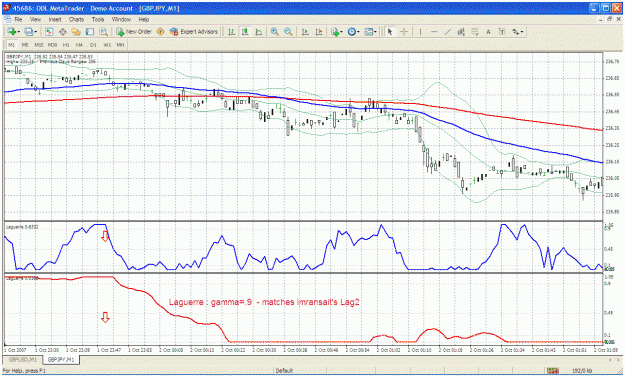Select the Trendline drawing tool
Viewport: 625px width, 377px height.
(x=448, y=32)
